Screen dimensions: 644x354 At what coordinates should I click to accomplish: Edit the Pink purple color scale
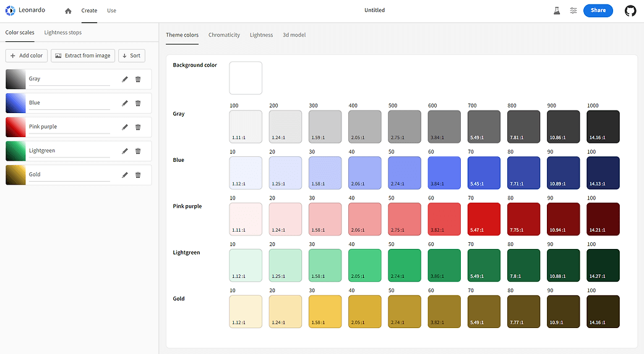pyautogui.click(x=125, y=127)
